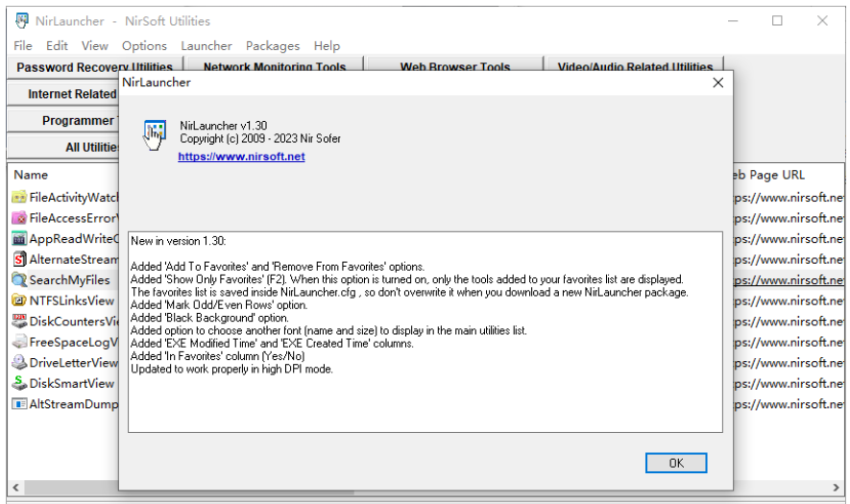Image resolution: width=850 pixels, height=504 pixels.
Task: Click the NTFSLinksView icon
Action: (x=19, y=300)
